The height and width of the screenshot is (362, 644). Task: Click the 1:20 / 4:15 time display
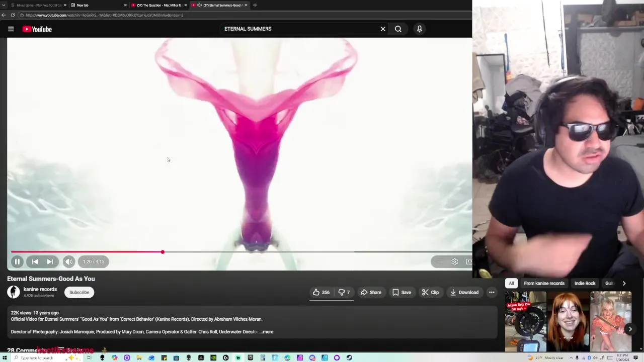click(94, 261)
